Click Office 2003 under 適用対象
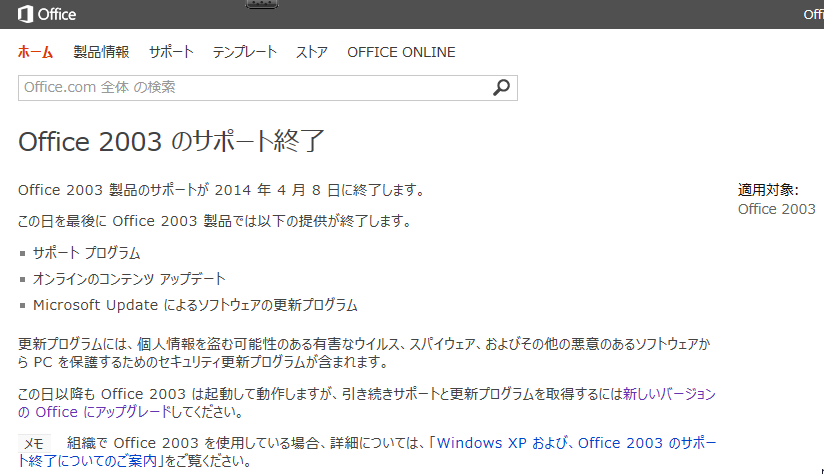This screenshot has height=474, width=824. click(x=776, y=209)
